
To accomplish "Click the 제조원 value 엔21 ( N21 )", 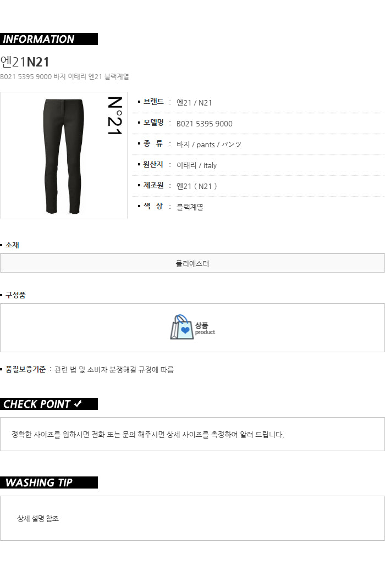I will [197, 186].
